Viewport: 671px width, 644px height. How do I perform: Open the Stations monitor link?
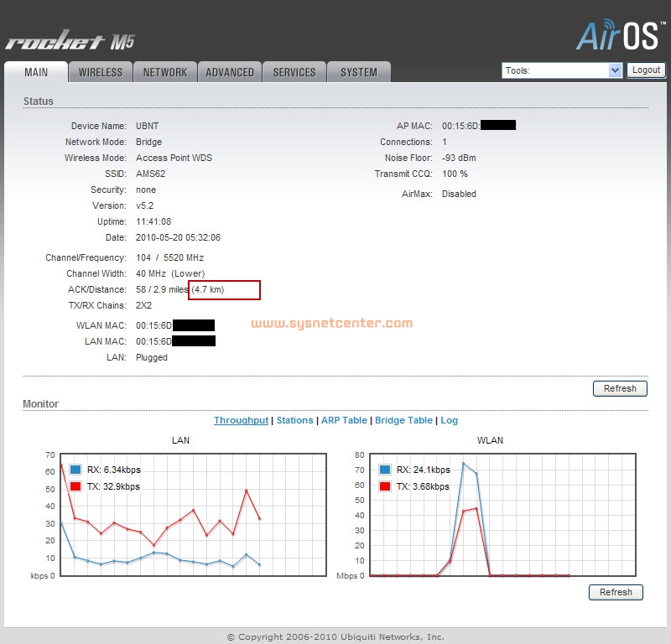tap(295, 420)
